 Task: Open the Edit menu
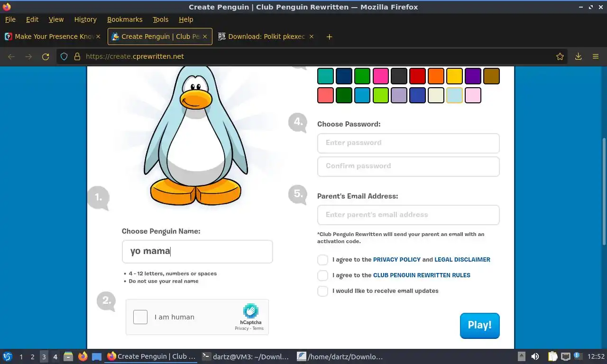pos(32,19)
